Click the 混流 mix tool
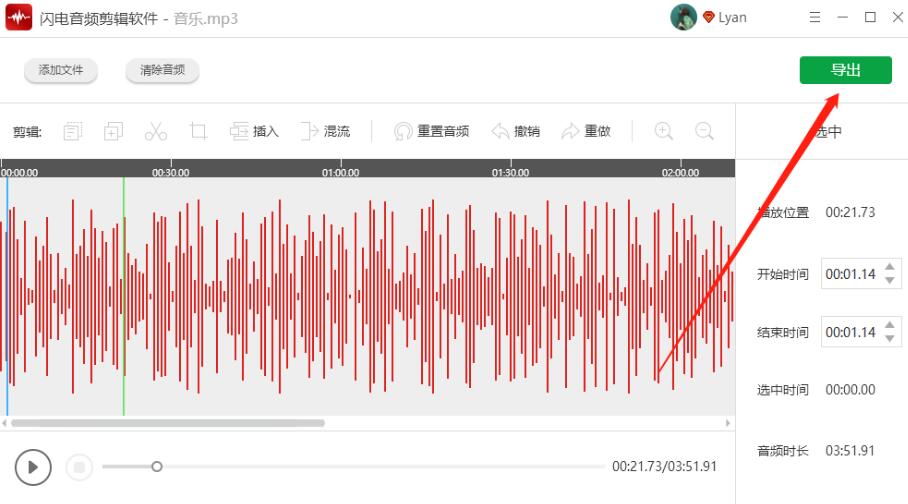908x504 pixels. [325, 132]
